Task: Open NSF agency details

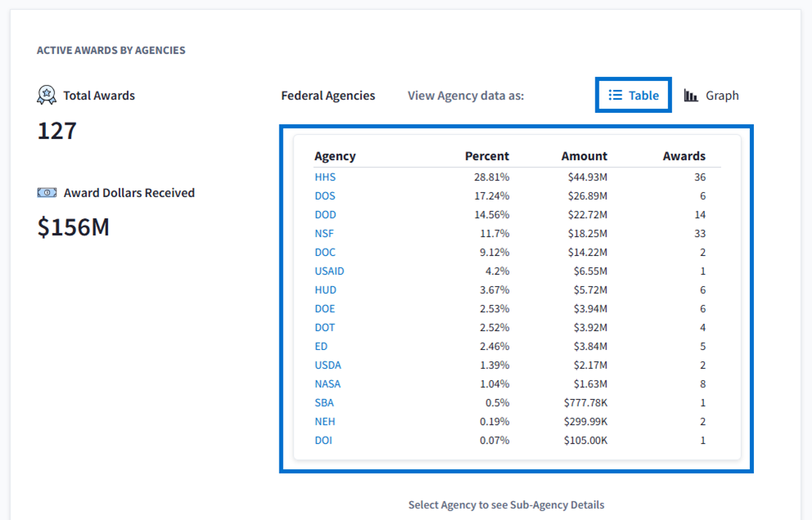Action: [325, 233]
